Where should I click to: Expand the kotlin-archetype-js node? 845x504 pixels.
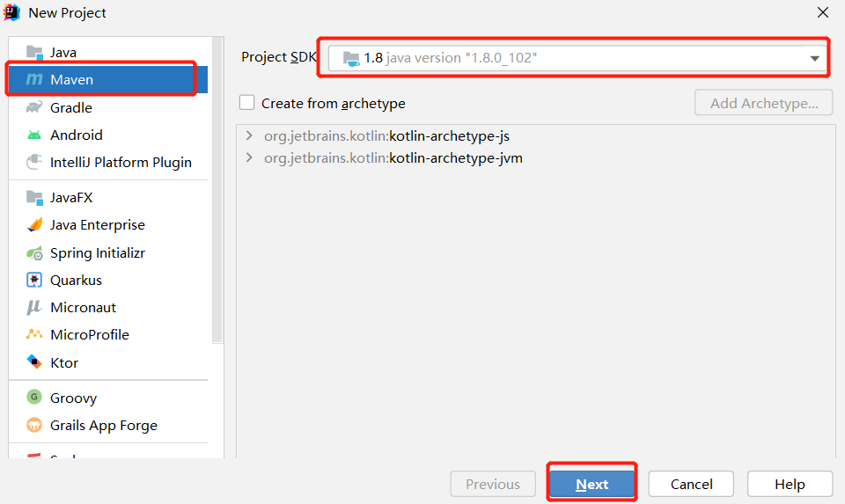[x=249, y=135]
